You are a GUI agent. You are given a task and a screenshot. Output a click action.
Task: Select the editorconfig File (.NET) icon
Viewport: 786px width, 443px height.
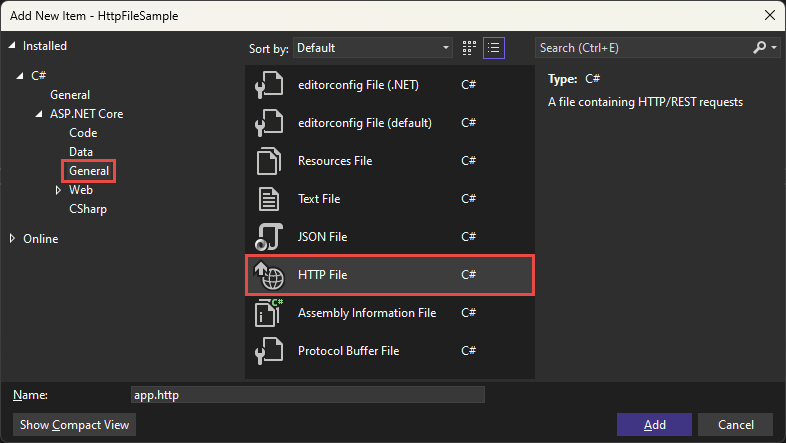click(x=269, y=85)
